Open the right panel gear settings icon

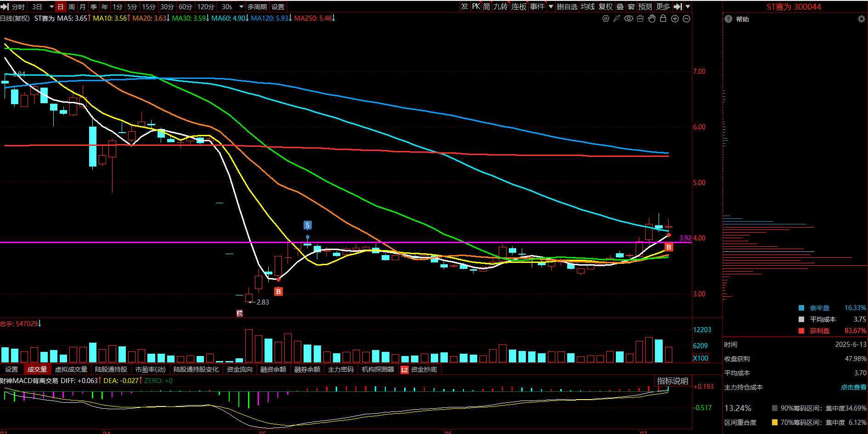pos(862,19)
